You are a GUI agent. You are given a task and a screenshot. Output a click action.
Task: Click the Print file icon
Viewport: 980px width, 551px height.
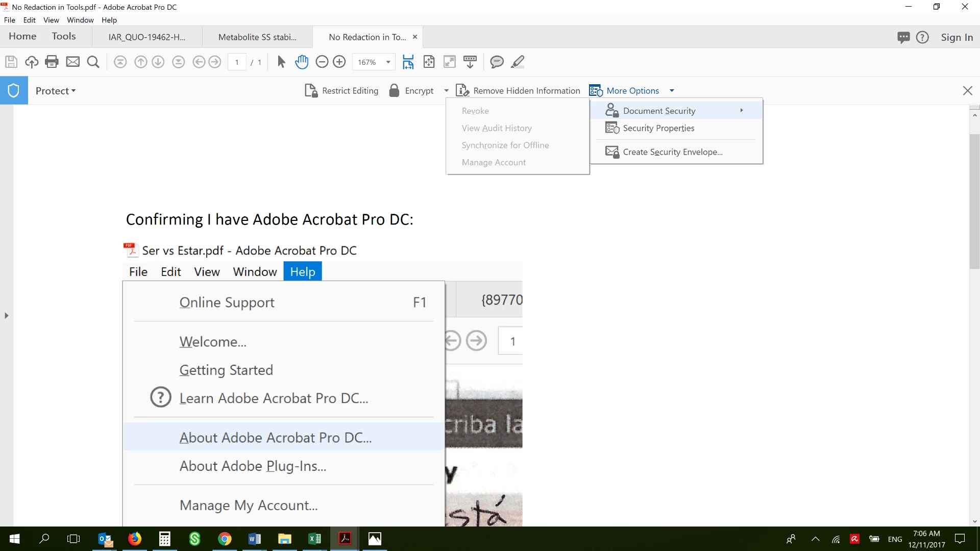coord(52,62)
